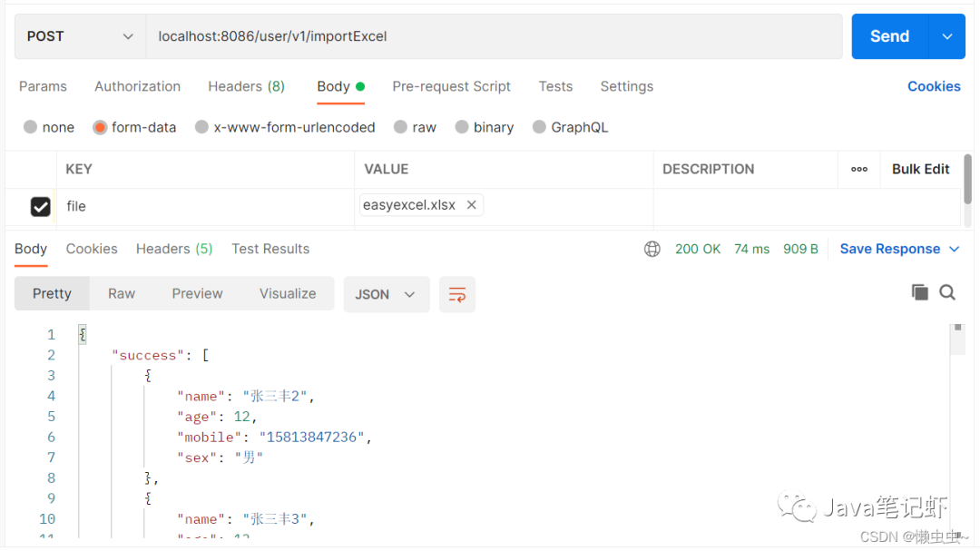
Task: Click the "success" key in JSON
Action: [x=148, y=356]
